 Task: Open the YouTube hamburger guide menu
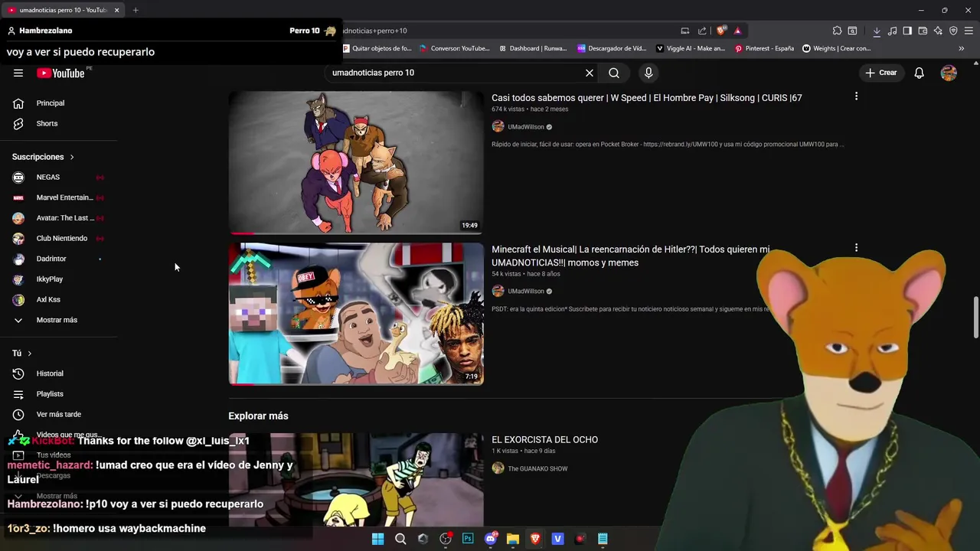(x=18, y=73)
